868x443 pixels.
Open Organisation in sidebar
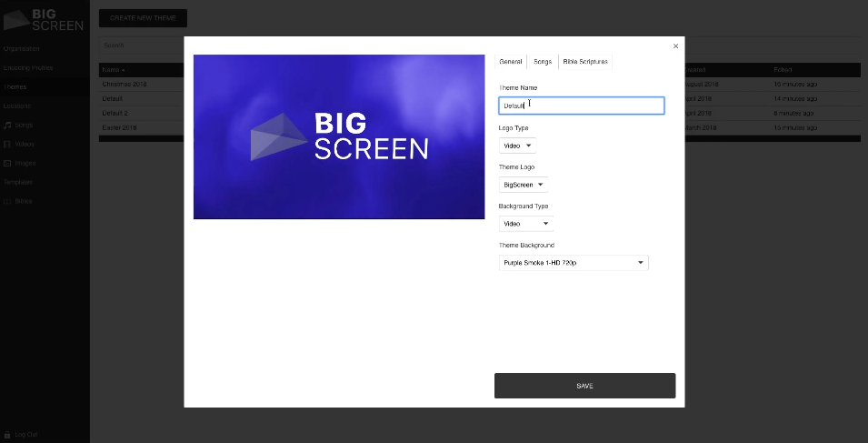pos(22,49)
